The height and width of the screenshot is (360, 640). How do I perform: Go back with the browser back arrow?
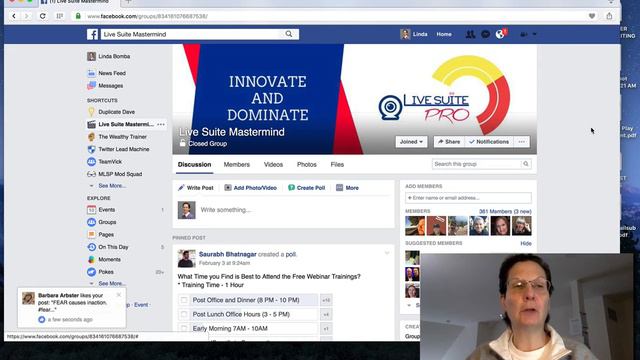point(14,16)
